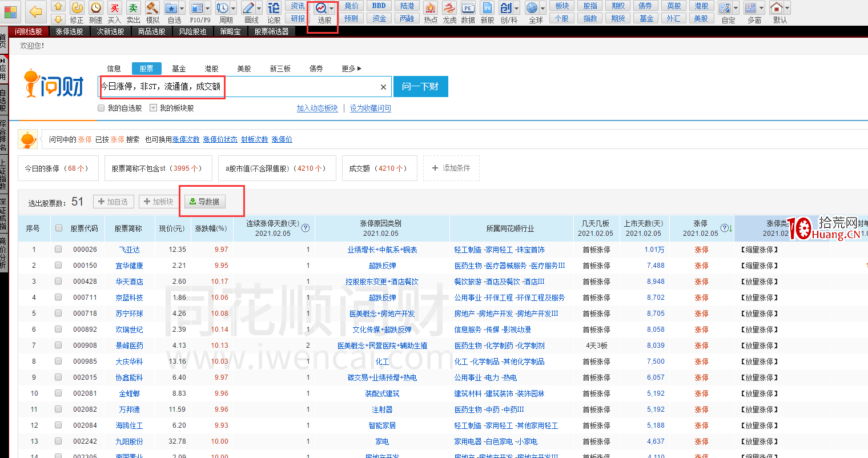868x458 pixels.
Task: Check the box for 景峰医药 row
Action: pos(58,345)
